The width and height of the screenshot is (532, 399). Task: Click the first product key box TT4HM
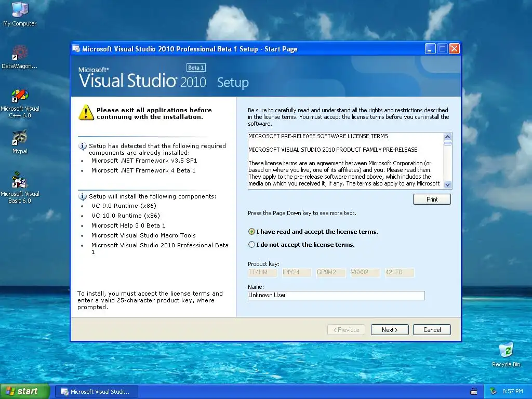point(262,272)
